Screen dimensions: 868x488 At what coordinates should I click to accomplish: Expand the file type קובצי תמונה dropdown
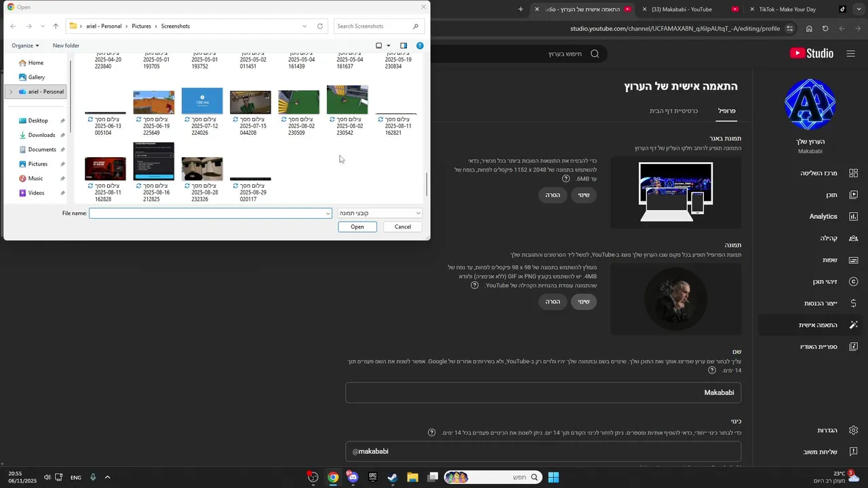[418, 213]
